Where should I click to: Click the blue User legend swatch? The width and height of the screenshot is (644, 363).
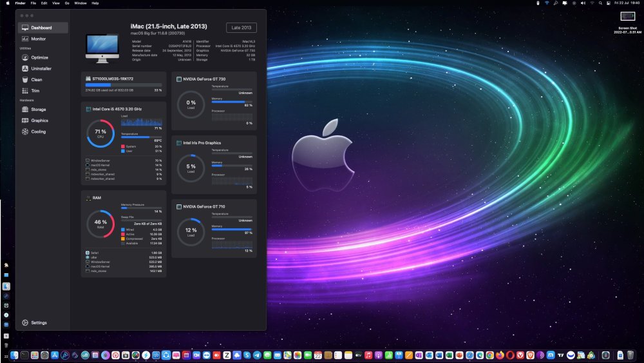coord(123,151)
